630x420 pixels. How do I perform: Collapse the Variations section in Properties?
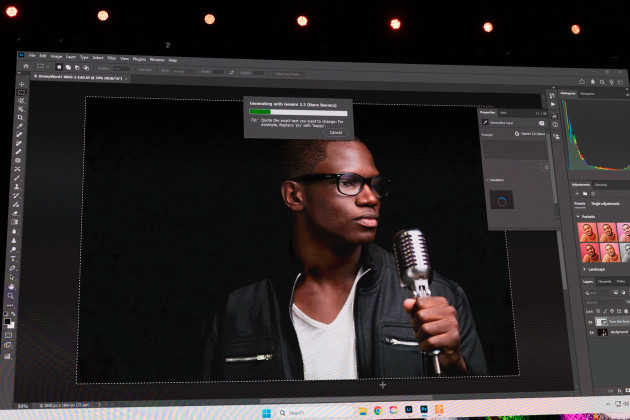[x=487, y=180]
